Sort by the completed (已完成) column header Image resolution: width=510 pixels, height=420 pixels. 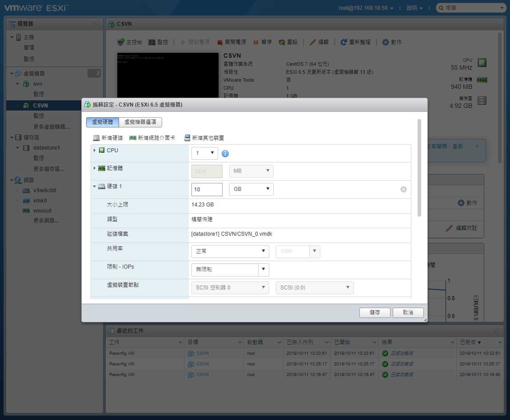(x=480, y=342)
